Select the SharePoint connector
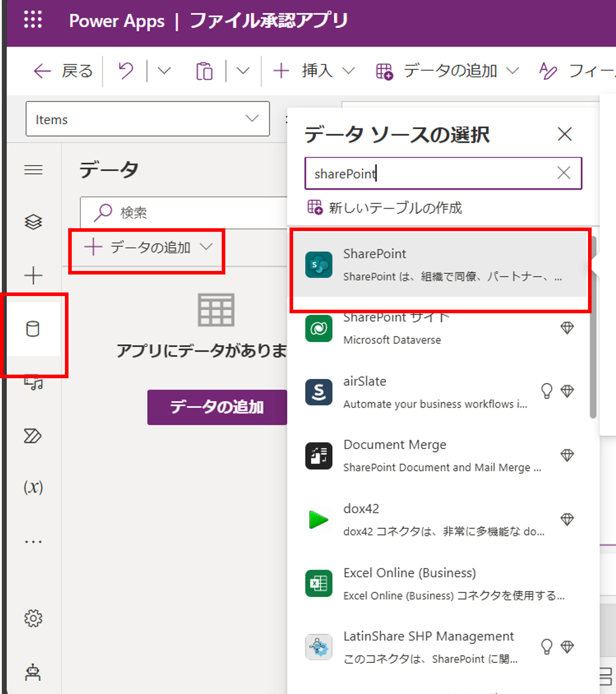616x694 pixels. click(441, 265)
